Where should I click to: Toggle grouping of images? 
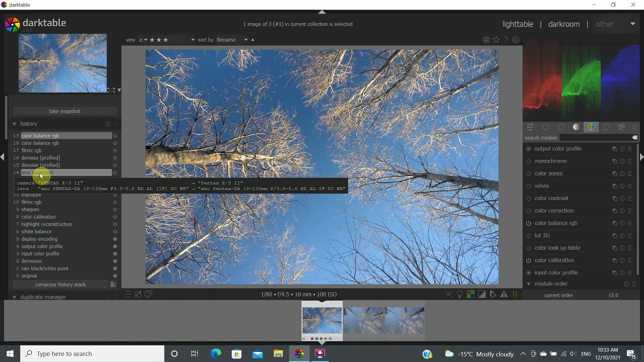tap(487, 40)
